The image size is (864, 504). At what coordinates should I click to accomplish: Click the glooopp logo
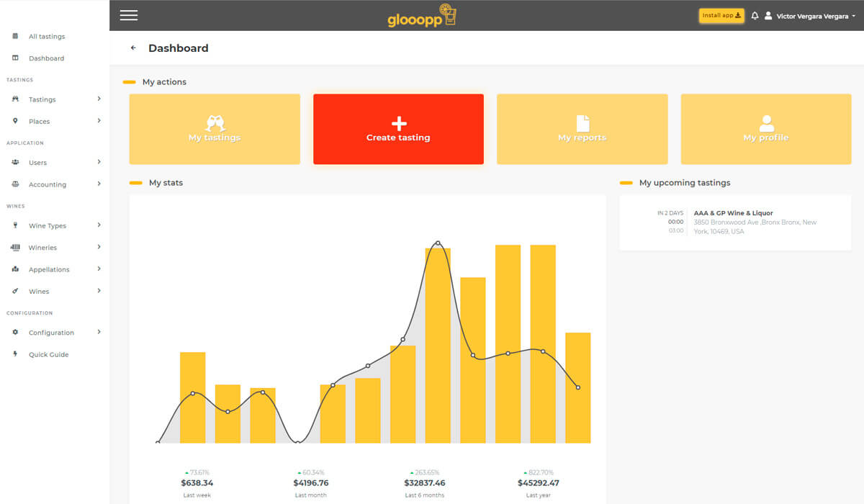(422, 16)
